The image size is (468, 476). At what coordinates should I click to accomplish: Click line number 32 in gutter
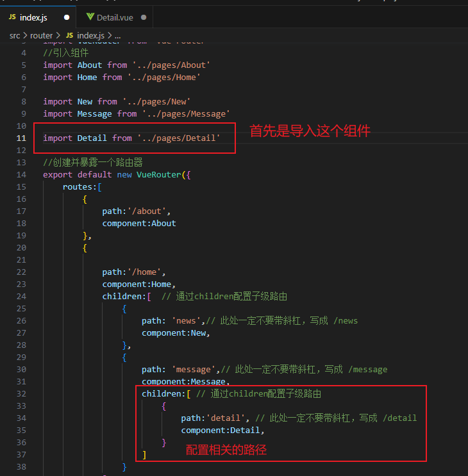[x=21, y=394]
